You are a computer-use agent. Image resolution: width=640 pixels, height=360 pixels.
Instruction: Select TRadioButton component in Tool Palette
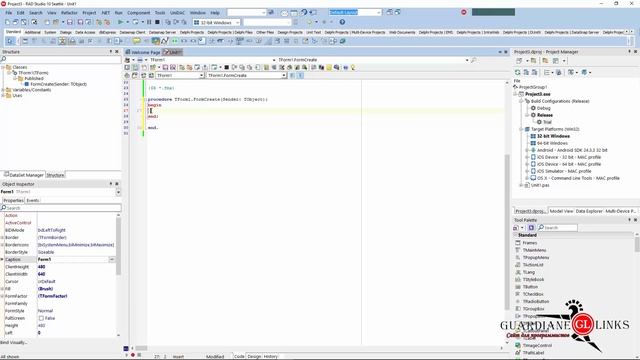click(x=536, y=302)
